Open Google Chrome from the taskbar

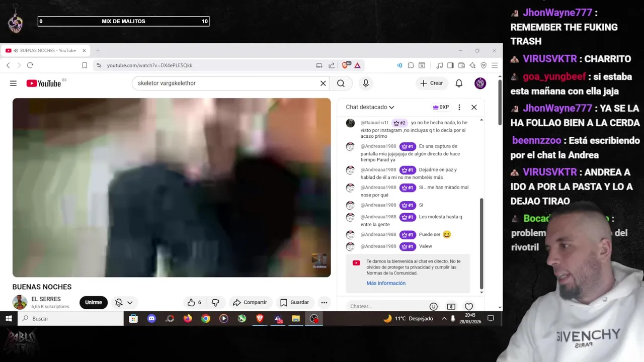pyautogui.click(x=206, y=318)
